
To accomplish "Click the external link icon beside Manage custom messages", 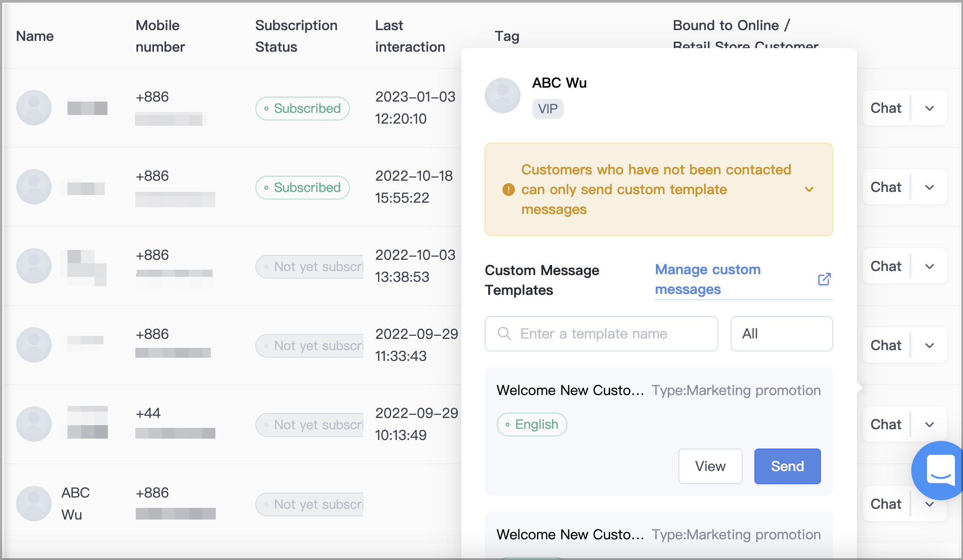I will coord(824,279).
